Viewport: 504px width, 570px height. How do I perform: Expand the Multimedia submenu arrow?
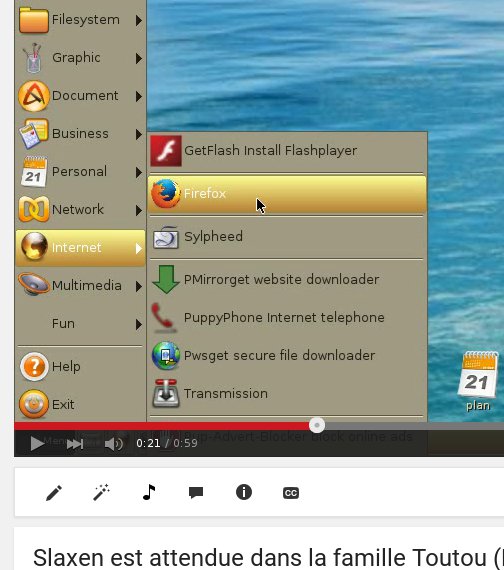point(139,286)
